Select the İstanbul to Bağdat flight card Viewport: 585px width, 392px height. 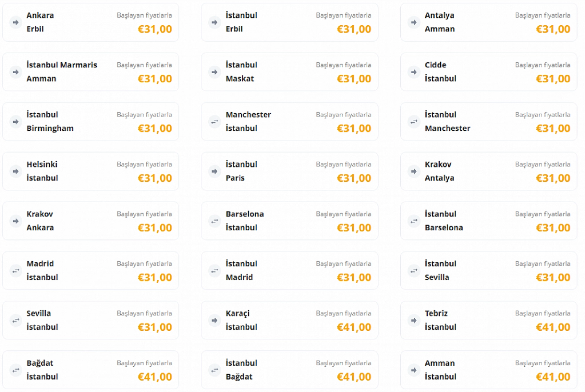coord(289,370)
